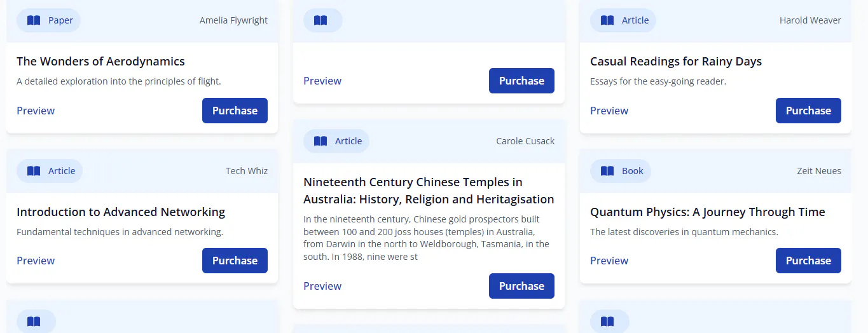Preview Casual Readings for Rainy Days
The image size is (868, 333).
pos(609,111)
